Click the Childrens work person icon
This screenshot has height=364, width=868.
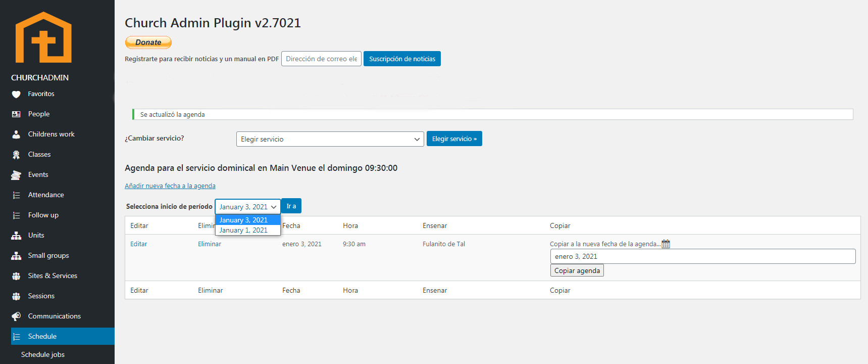pos(16,134)
